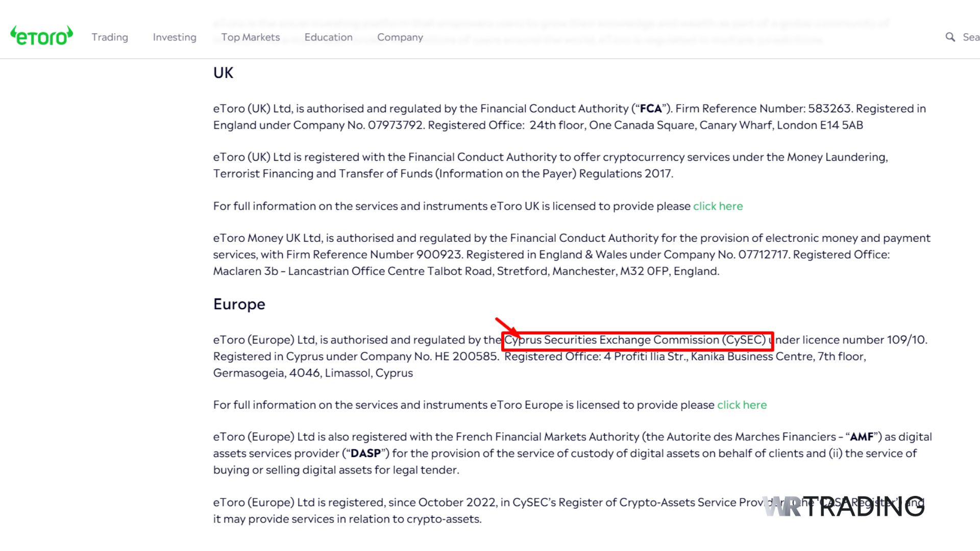Open the Trading menu

point(110,37)
